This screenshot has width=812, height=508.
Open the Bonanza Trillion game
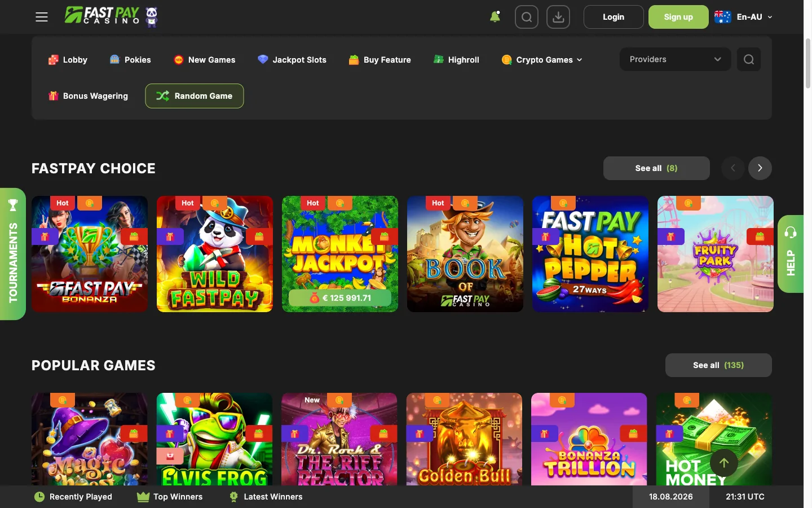(589, 439)
